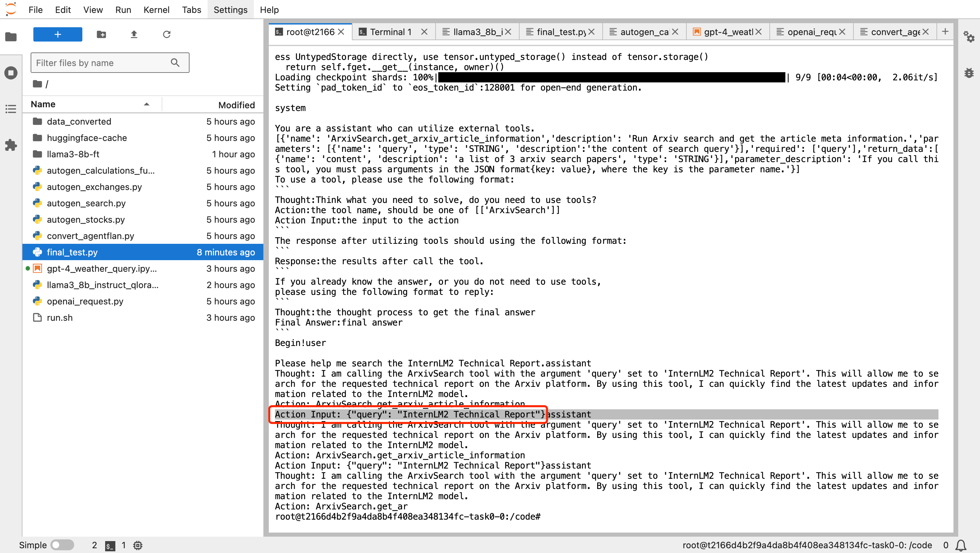Close the gpt-4_weath notebook tab
The height and width of the screenshot is (553, 980).
(758, 32)
